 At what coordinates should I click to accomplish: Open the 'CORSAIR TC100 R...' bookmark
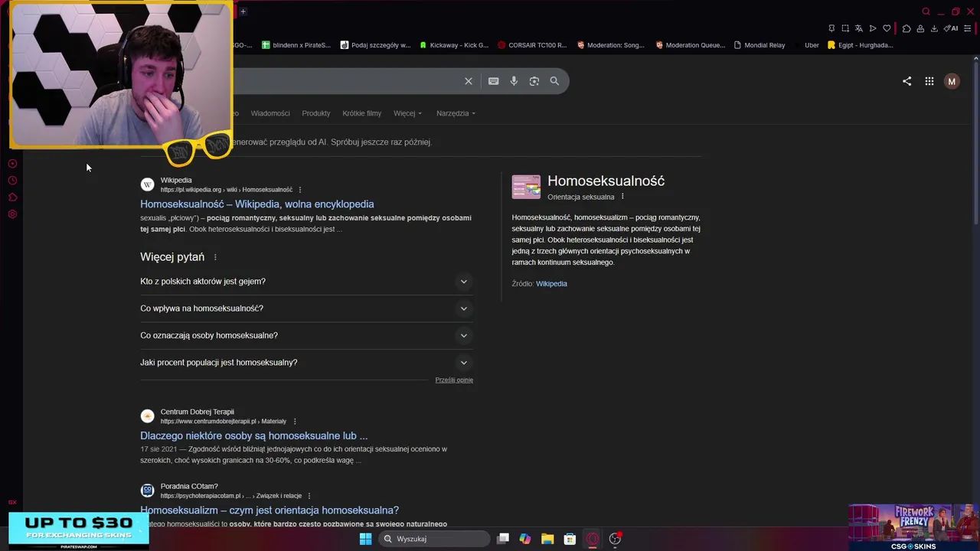pos(532,45)
